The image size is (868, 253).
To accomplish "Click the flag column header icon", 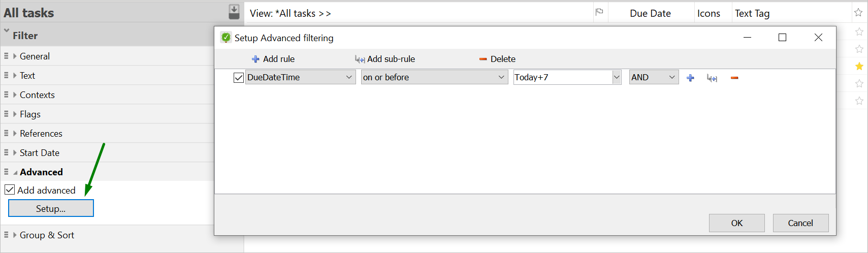I will (x=599, y=12).
